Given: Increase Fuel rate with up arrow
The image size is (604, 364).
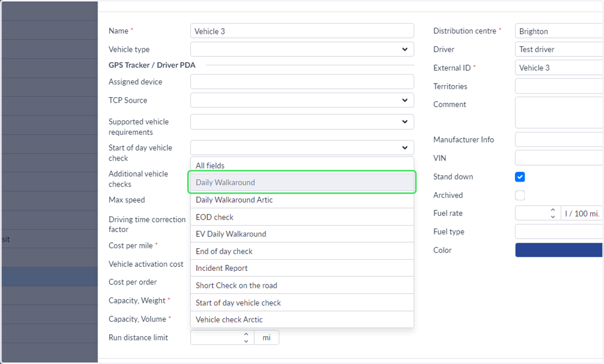Looking at the screenshot, I should point(553,210).
